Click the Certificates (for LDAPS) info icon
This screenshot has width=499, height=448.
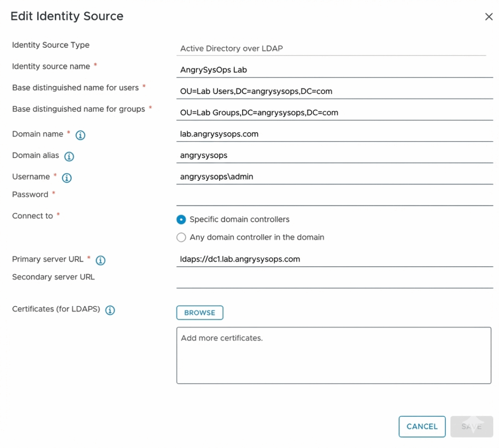click(110, 310)
